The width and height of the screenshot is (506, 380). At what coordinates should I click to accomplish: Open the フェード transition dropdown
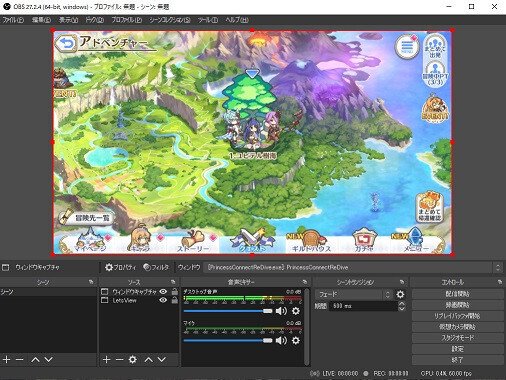[x=353, y=294]
